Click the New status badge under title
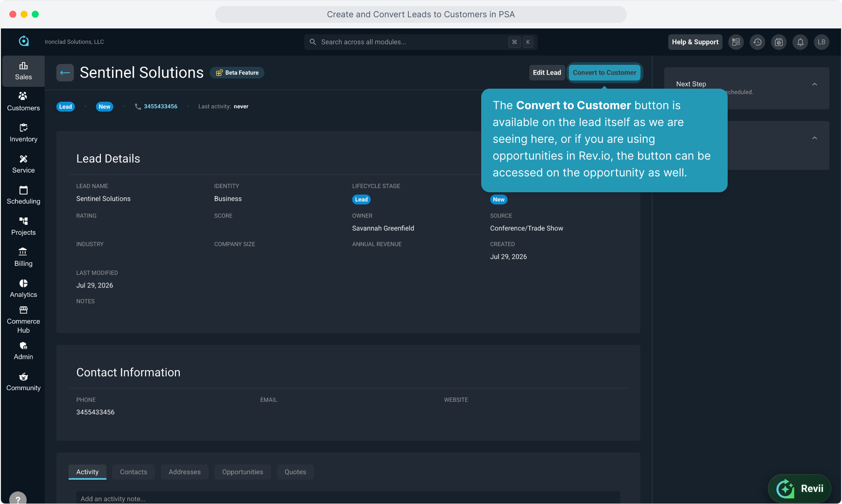Image resolution: width=842 pixels, height=504 pixels. pyautogui.click(x=105, y=107)
